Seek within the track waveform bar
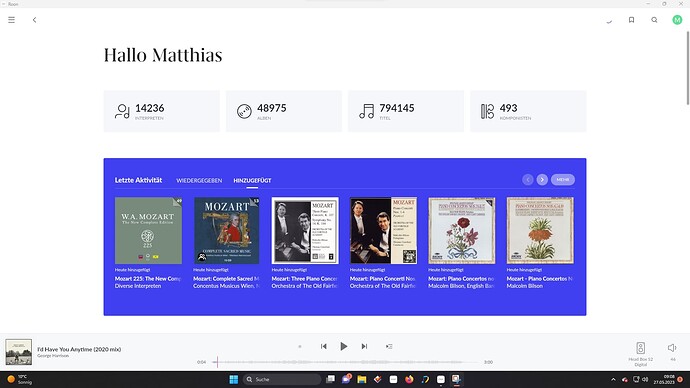The height and width of the screenshot is (388, 690). pos(348,362)
